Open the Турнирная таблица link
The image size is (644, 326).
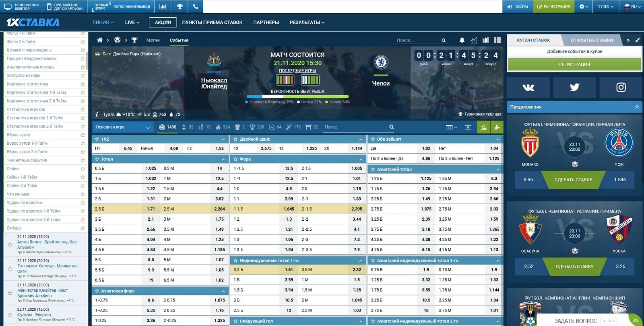click(x=480, y=114)
